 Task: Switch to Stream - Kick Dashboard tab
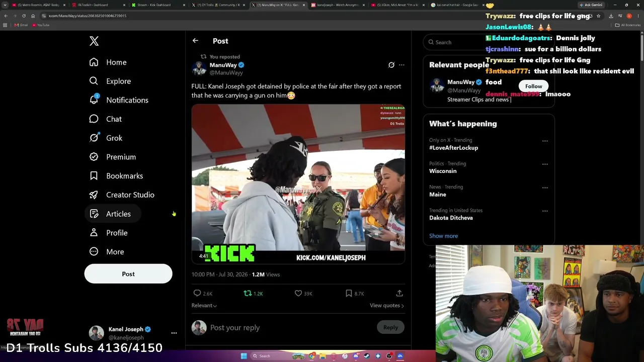158,5
